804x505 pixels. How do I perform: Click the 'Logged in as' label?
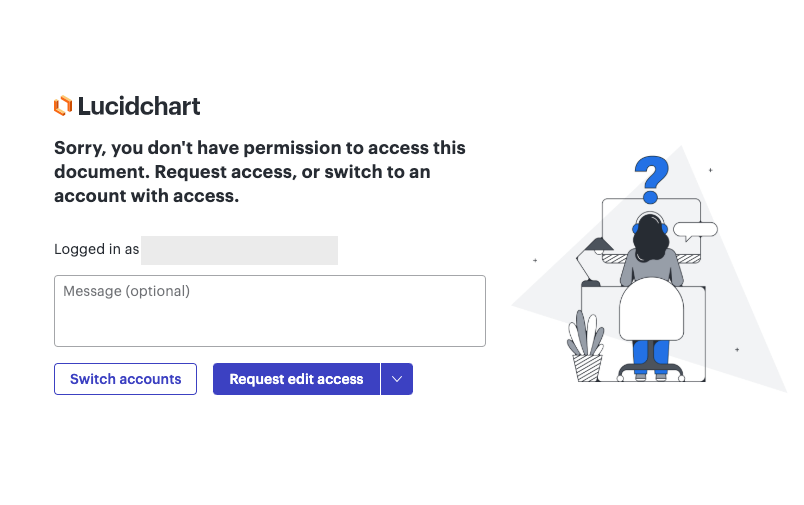click(x=96, y=250)
